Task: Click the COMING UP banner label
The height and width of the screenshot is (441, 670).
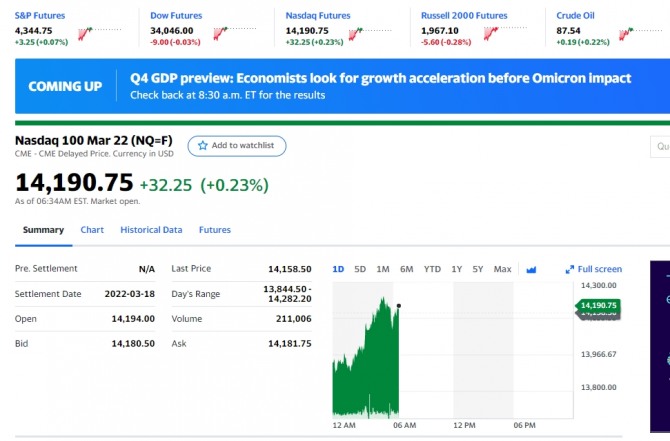Action: (65, 86)
